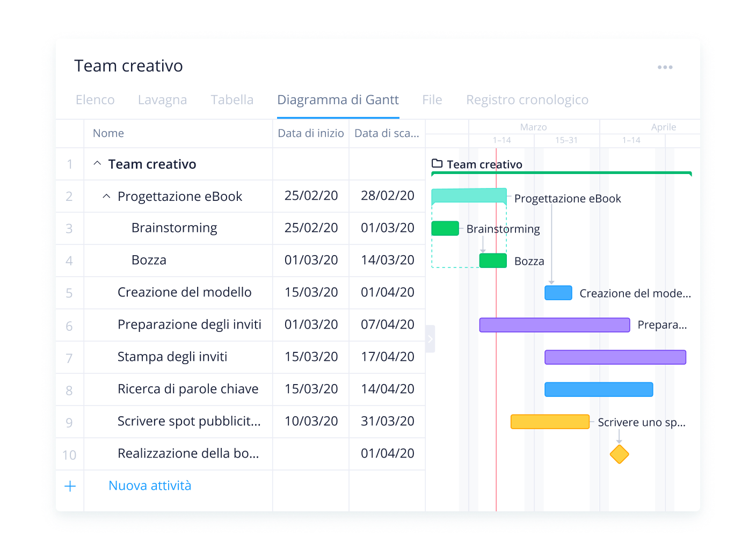756x550 pixels.
Task: Switch to the Elenco tab
Action: click(x=95, y=100)
